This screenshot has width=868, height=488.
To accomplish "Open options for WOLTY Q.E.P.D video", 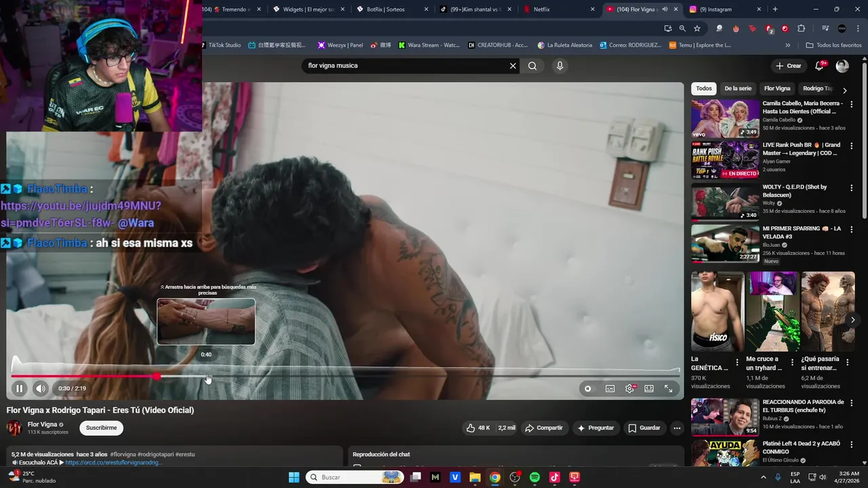I will click(x=852, y=188).
